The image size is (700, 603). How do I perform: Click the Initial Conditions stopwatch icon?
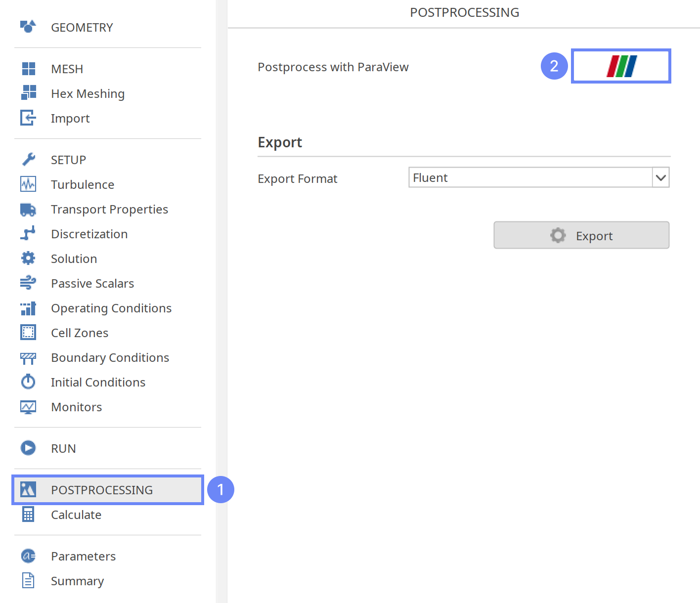(28, 382)
